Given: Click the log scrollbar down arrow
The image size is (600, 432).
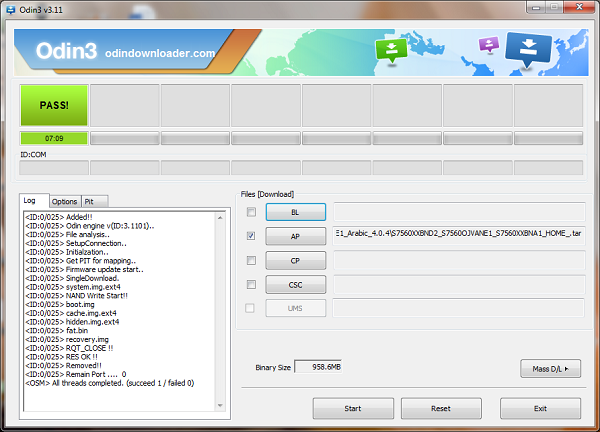Looking at the screenshot, I should [x=220, y=406].
